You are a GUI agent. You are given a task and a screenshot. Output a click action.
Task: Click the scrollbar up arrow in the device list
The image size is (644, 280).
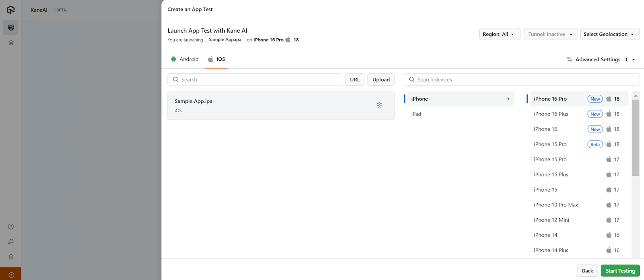click(x=636, y=96)
